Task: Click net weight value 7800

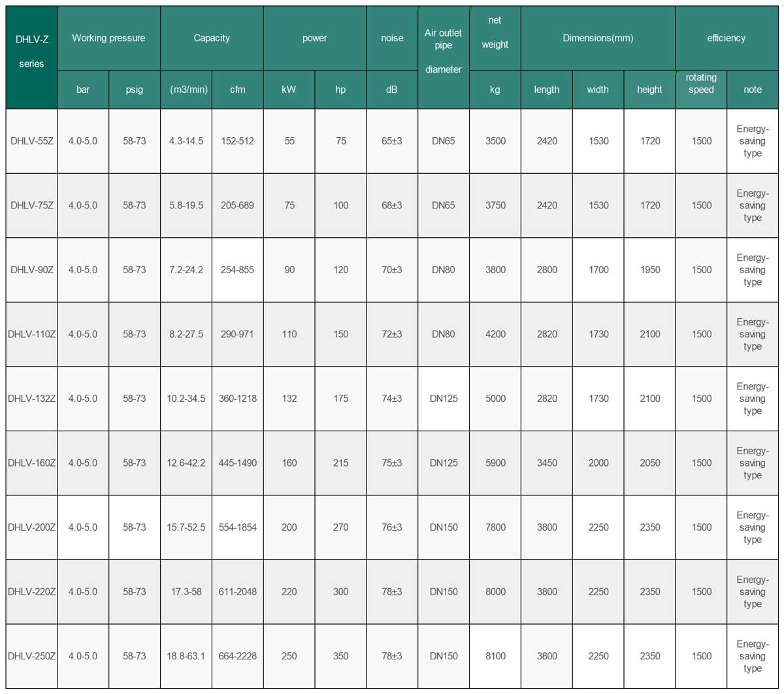Action: tap(495, 527)
